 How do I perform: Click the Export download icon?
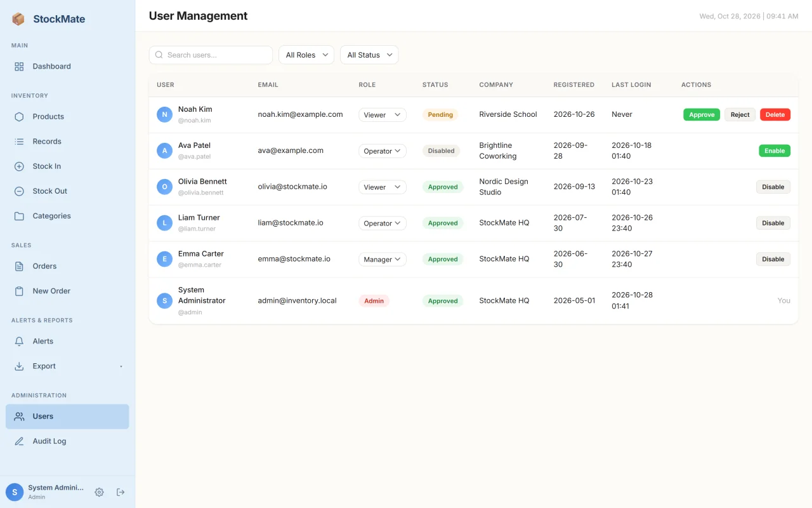(19, 366)
